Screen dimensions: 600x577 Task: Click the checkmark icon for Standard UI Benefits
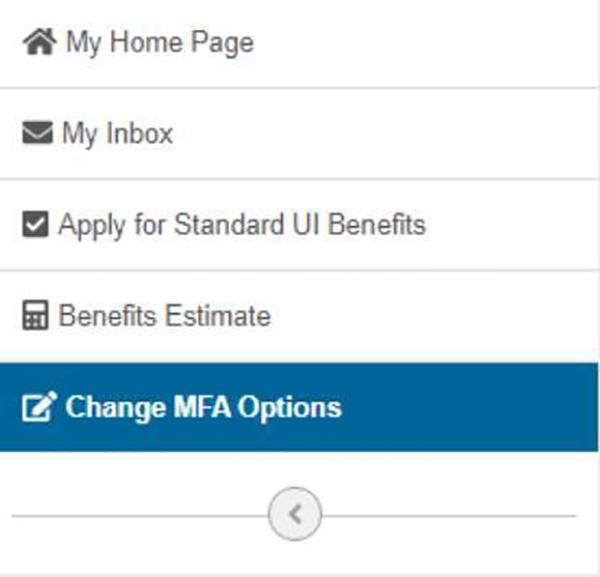click(x=35, y=225)
